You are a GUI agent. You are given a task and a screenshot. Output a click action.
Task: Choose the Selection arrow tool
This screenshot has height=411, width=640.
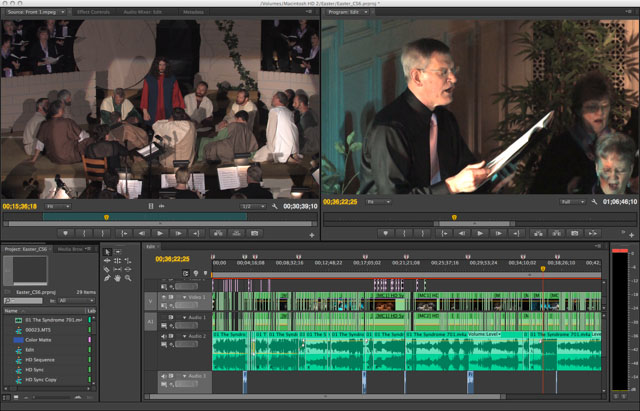point(107,252)
